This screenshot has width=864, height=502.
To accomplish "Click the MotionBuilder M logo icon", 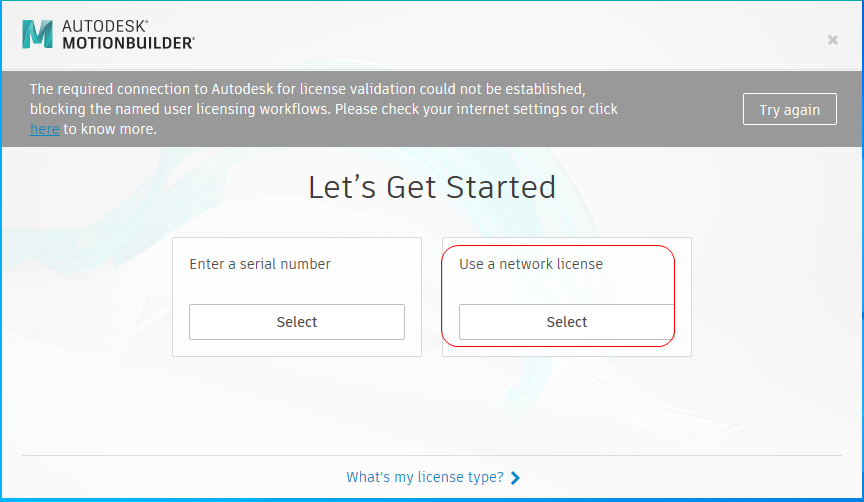I will 37,35.
